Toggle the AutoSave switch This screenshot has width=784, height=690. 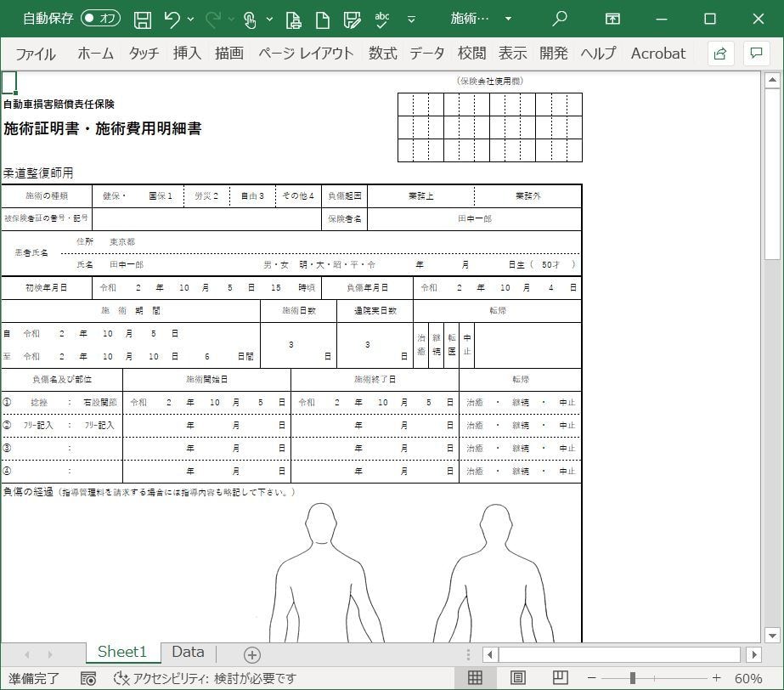100,19
